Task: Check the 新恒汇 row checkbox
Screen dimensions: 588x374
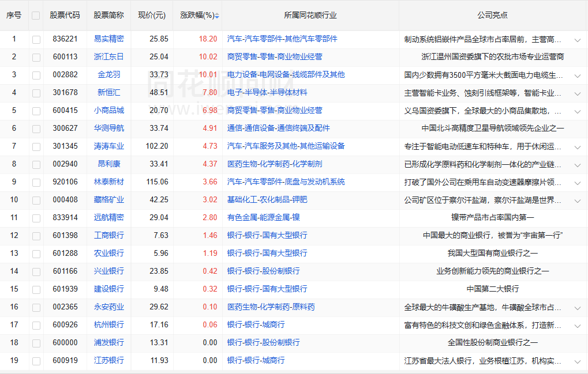Action: (36, 93)
